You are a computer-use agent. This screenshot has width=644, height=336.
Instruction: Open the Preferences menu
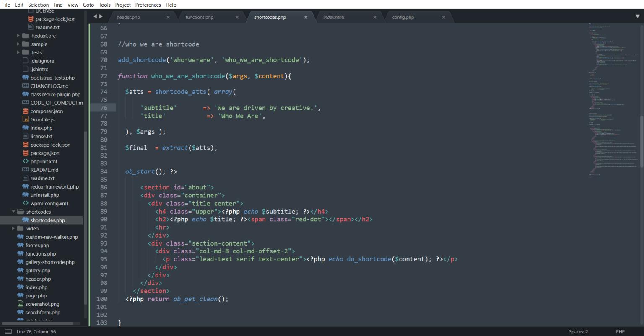[x=148, y=5]
